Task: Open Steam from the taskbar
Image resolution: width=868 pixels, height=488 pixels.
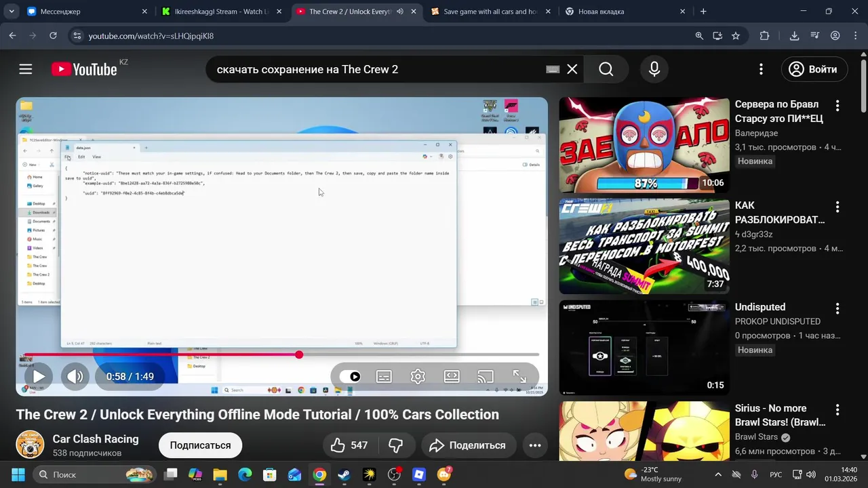Action: (344, 474)
